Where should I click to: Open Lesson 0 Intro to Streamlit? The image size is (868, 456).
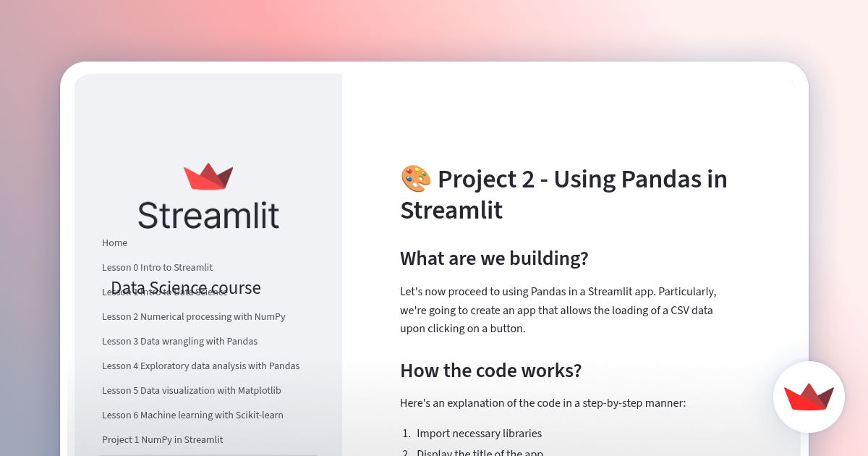tap(157, 267)
